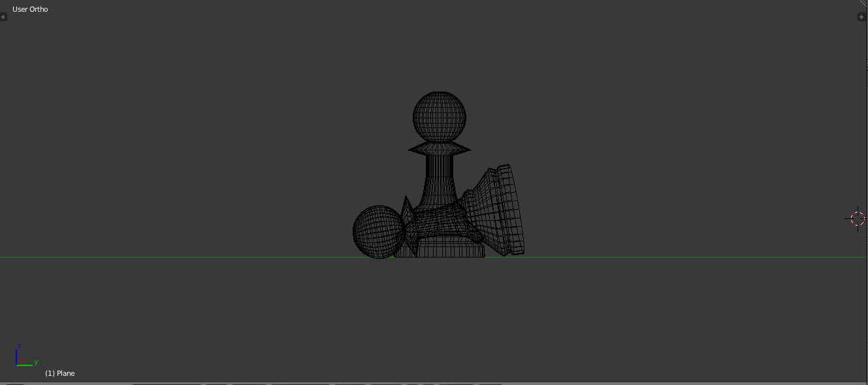Click the XYZ axis orientation indicator
868x385 pixels.
pos(26,355)
